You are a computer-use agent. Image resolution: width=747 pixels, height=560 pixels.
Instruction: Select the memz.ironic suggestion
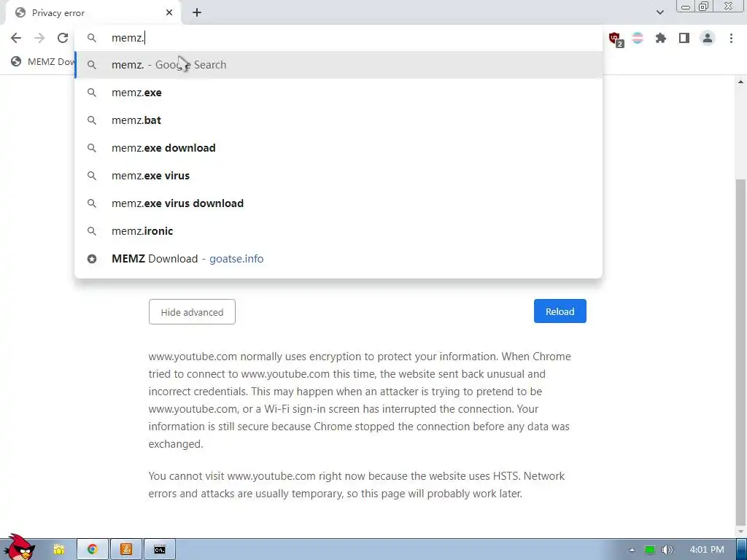point(338,231)
